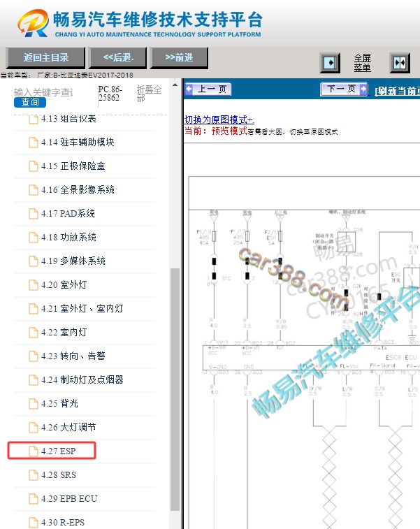Go forward with the >>前进 button
Viewport: 420px width, 529px height.
click(x=179, y=58)
